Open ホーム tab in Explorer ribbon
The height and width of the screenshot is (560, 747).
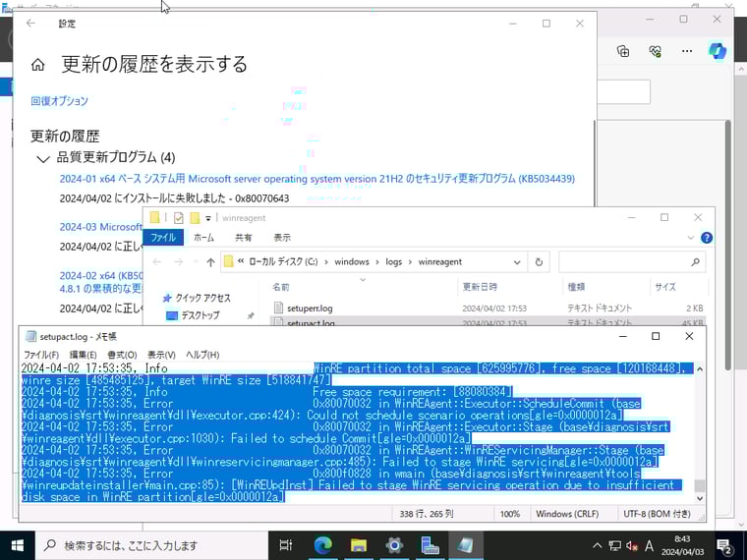coord(203,237)
